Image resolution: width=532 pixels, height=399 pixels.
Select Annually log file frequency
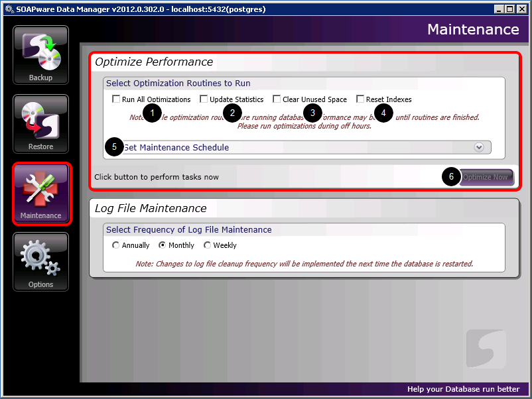[x=115, y=245]
